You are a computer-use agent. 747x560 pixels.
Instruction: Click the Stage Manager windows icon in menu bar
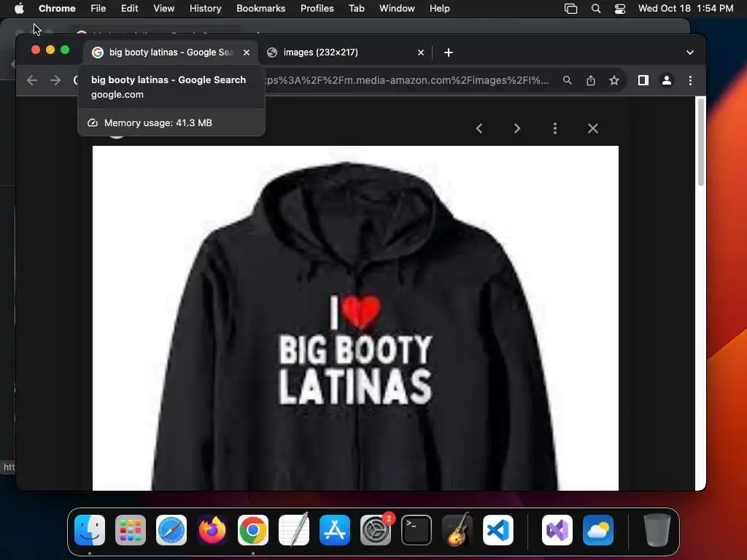570,9
